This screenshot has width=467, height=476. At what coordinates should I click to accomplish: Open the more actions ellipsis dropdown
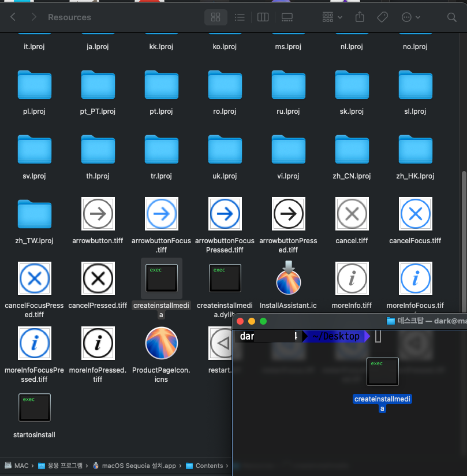[410, 17]
